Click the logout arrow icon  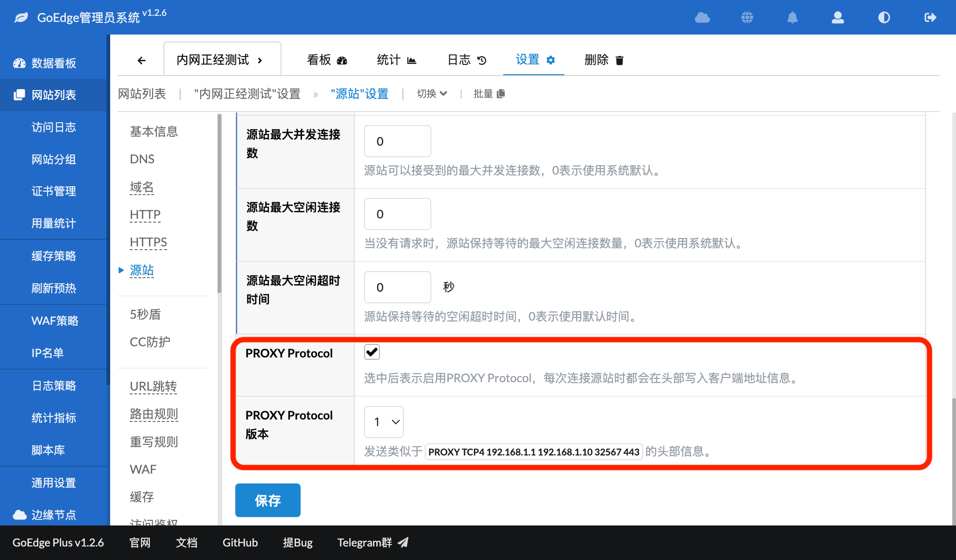[x=930, y=18]
